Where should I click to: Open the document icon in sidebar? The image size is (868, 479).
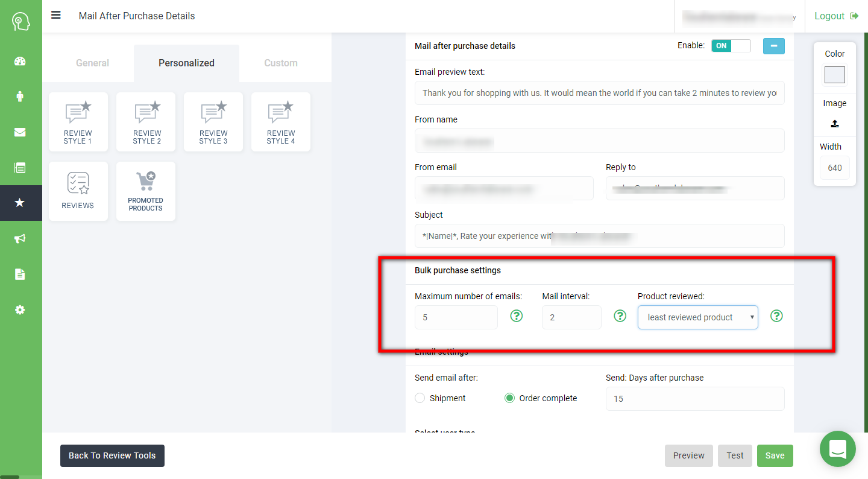[x=20, y=274]
